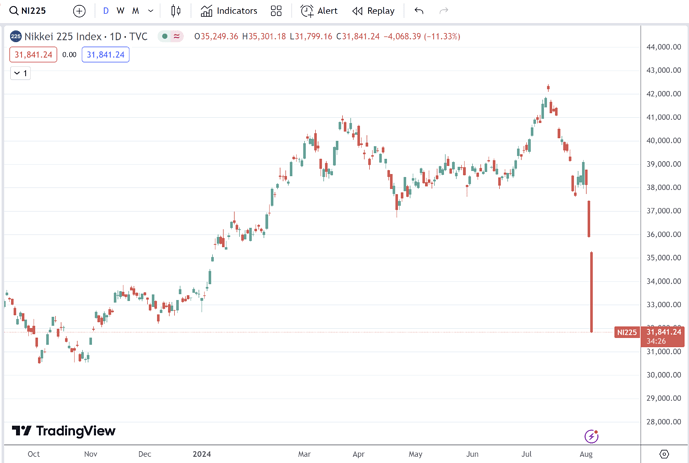
Task: Click the TradingView logo
Action: coord(64,431)
